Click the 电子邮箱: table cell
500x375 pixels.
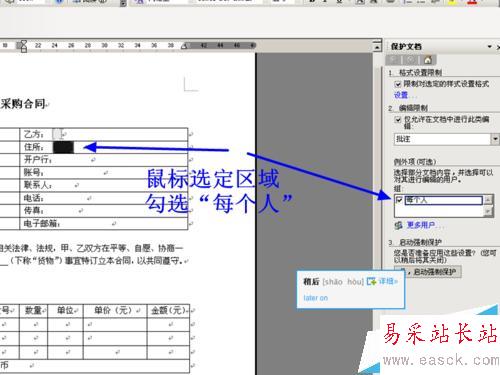[104, 223]
